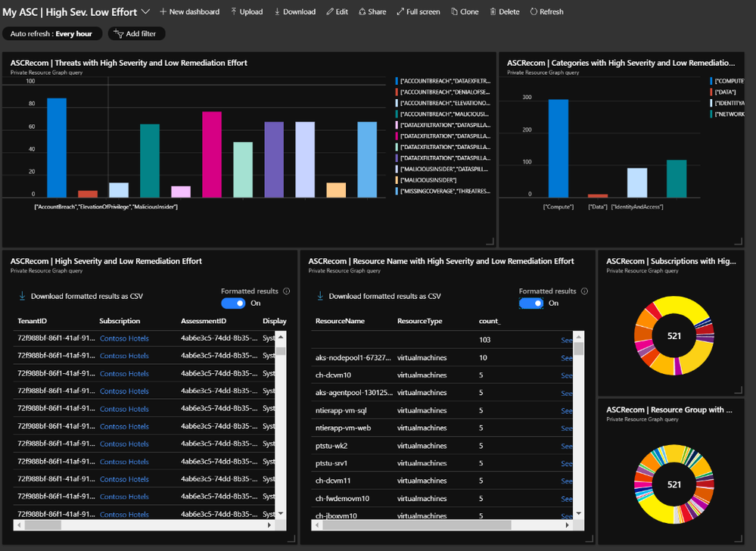Click the Download icon in toolbar
The height and width of the screenshot is (551, 756).
(277, 11)
